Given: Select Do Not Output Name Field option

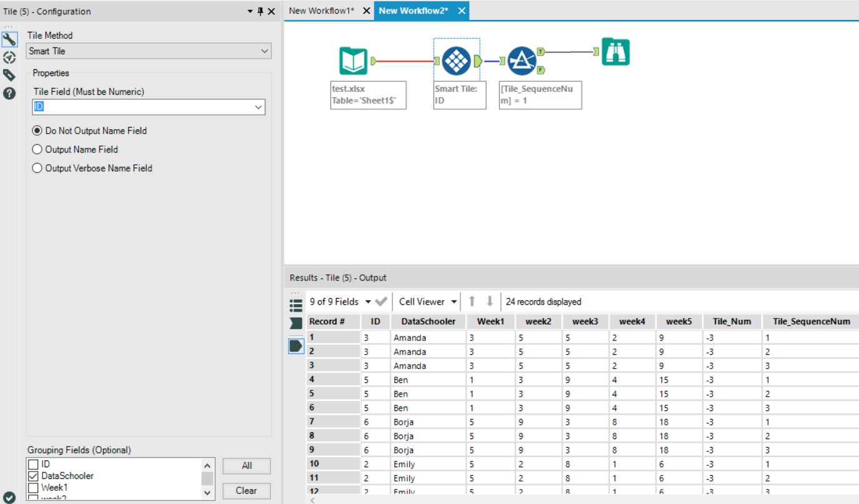Looking at the screenshot, I should [37, 131].
